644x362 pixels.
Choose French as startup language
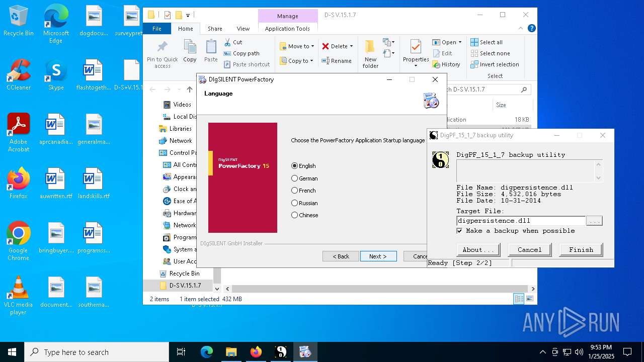coord(295,191)
